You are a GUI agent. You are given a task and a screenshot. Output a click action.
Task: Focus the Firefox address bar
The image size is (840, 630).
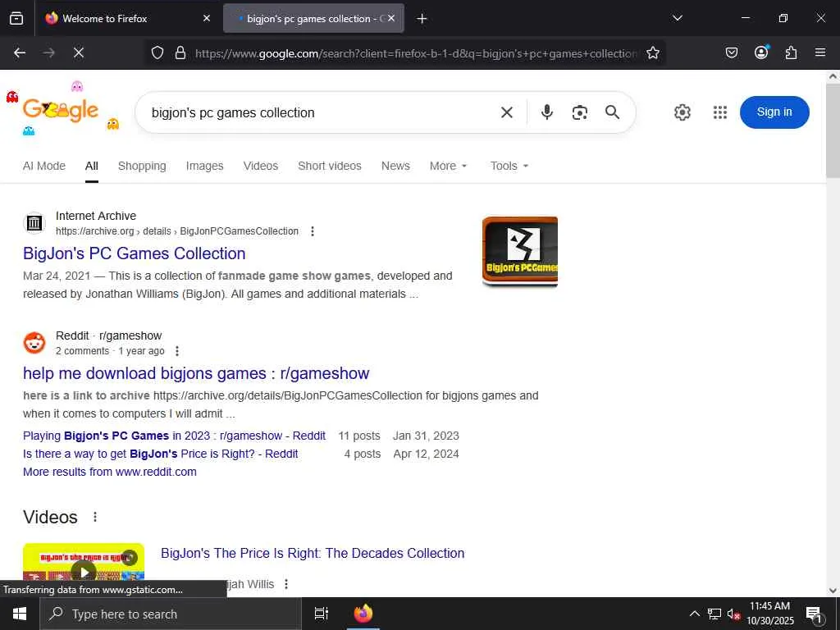pyautogui.click(x=416, y=53)
